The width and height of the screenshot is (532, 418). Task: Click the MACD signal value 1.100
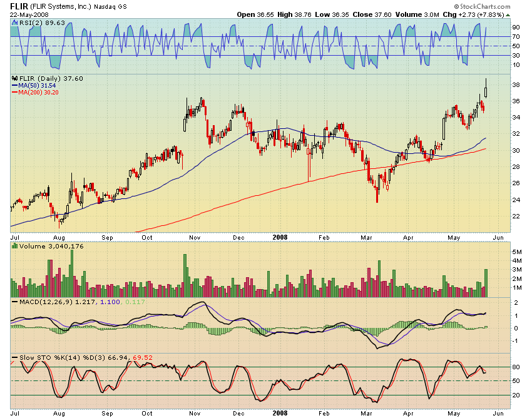(x=110, y=302)
